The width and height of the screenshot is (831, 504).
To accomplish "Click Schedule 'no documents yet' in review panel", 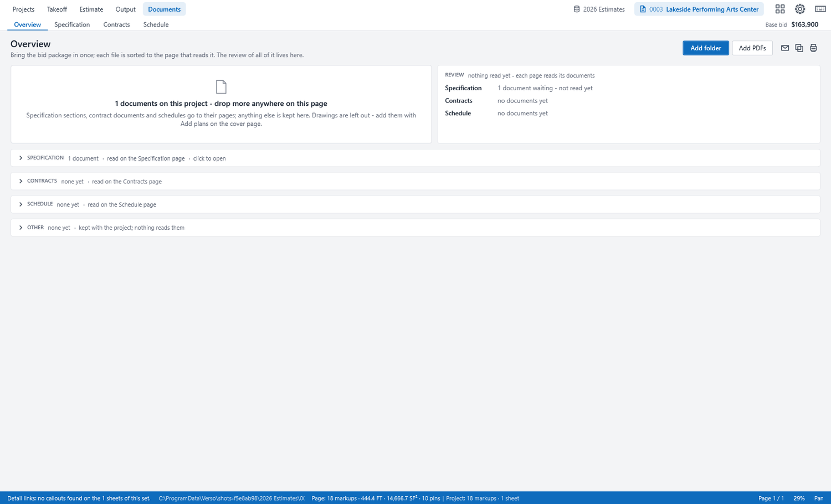I will pyautogui.click(x=522, y=114).
